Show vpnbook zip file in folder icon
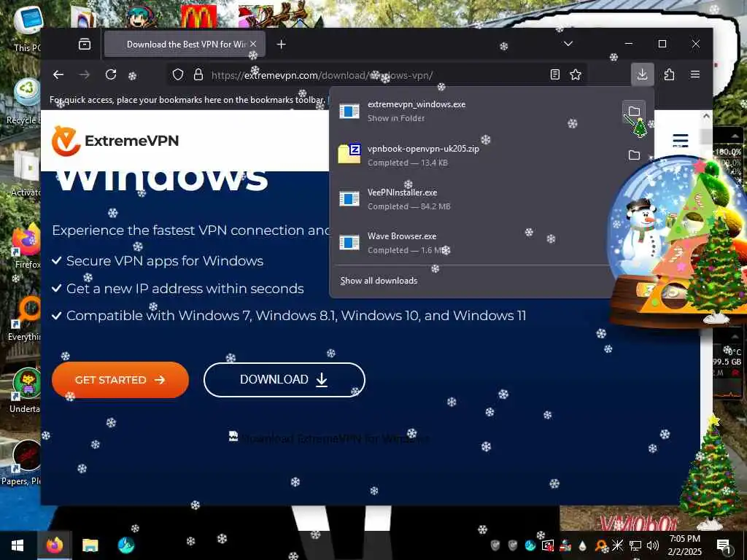Screen dimensions: 747x560 pyautogui.click(x=634, y=155)
